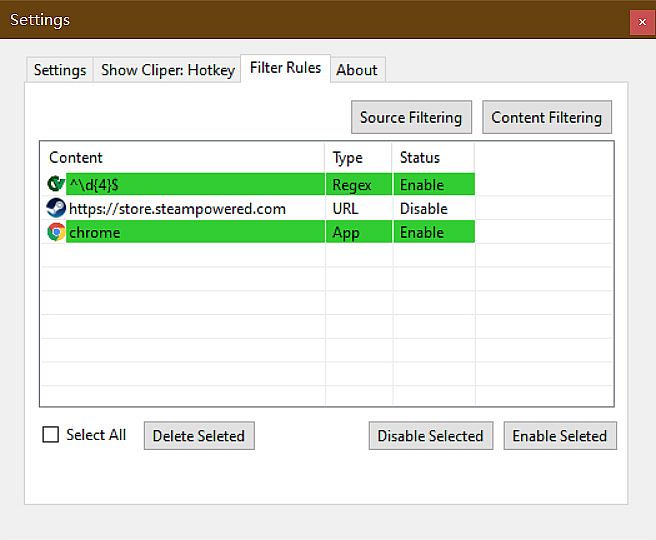Click the App type cell
The image size is (656, 540).
pos(359,232)
